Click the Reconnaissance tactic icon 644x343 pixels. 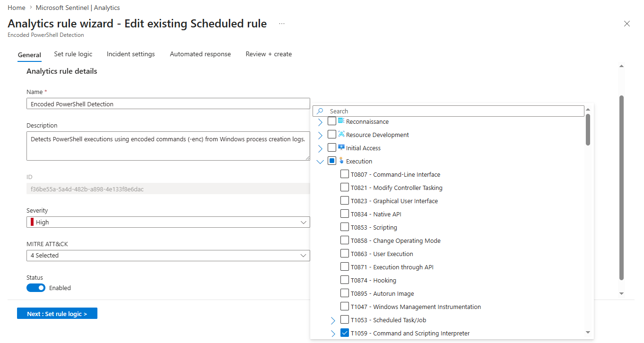pos(341,121)
